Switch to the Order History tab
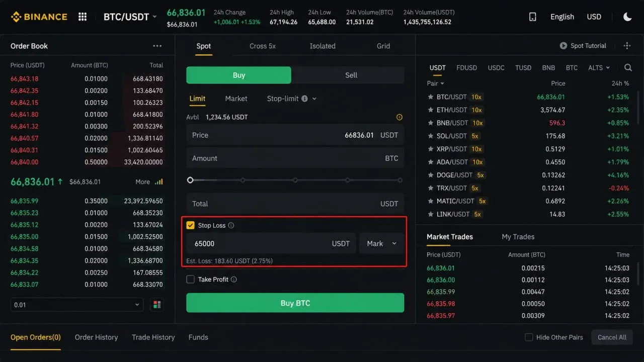Screen dimensions: 644x362 pyautogui.click(x=96, y=337)
